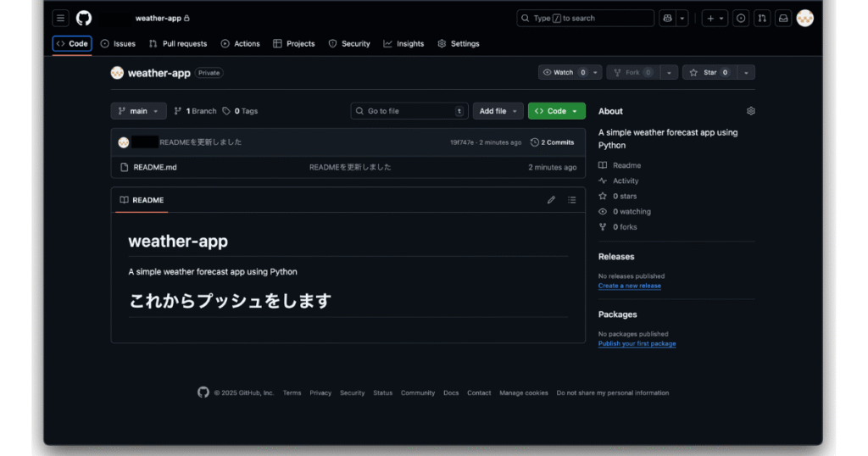
Task: Open the About settings gear icon
Action: [750, 111]
